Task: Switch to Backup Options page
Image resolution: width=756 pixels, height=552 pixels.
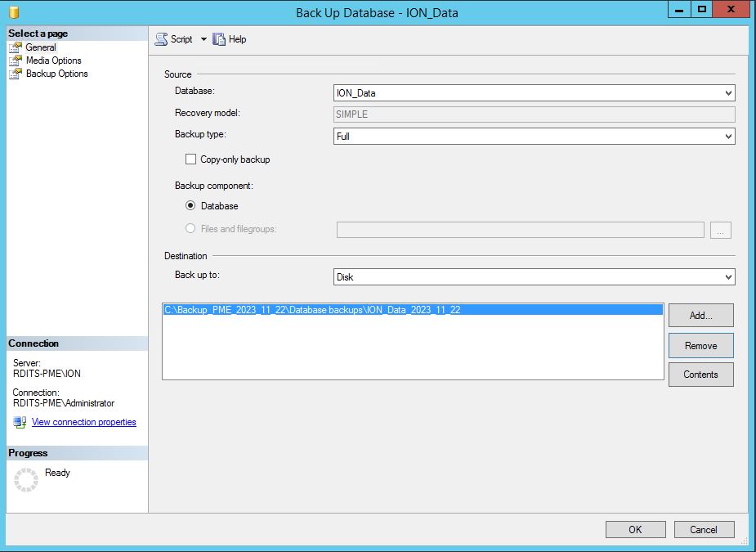Action: point(56,74)
